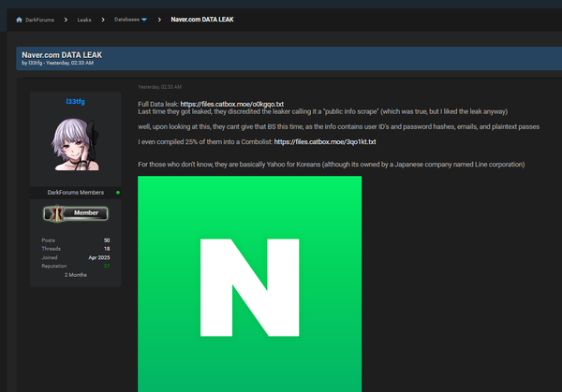Open the catbox o0kgqo.txt full leak link

pyautogui.click(x=232, y=104)
